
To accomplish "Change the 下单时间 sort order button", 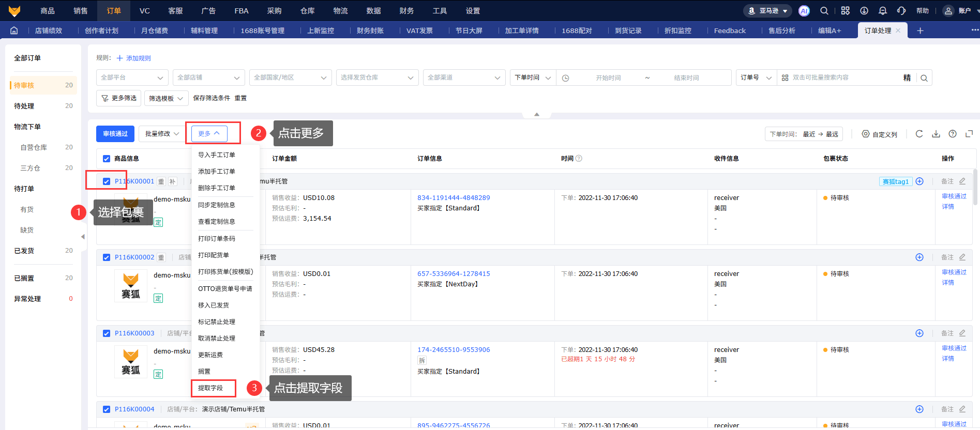I will pos(804,134).
